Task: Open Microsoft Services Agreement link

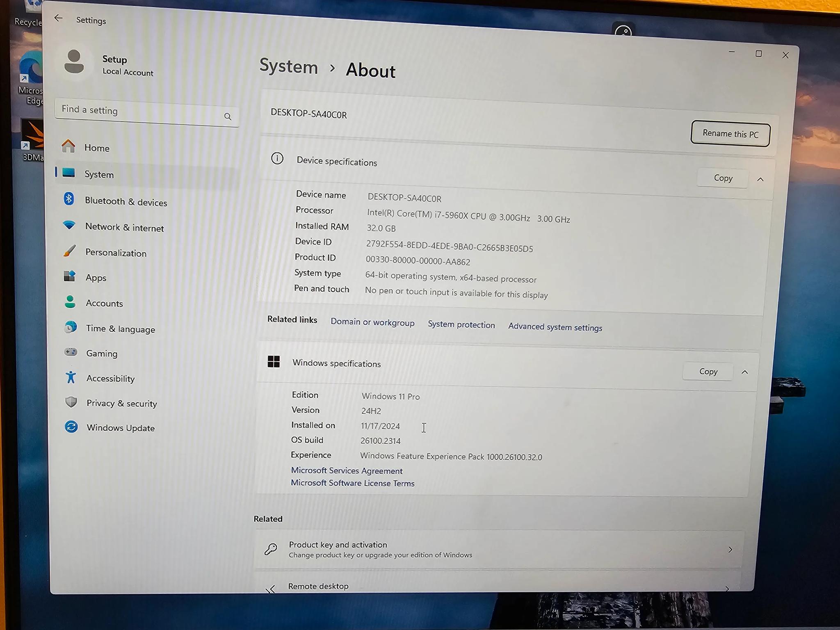Action: [347, 471]
